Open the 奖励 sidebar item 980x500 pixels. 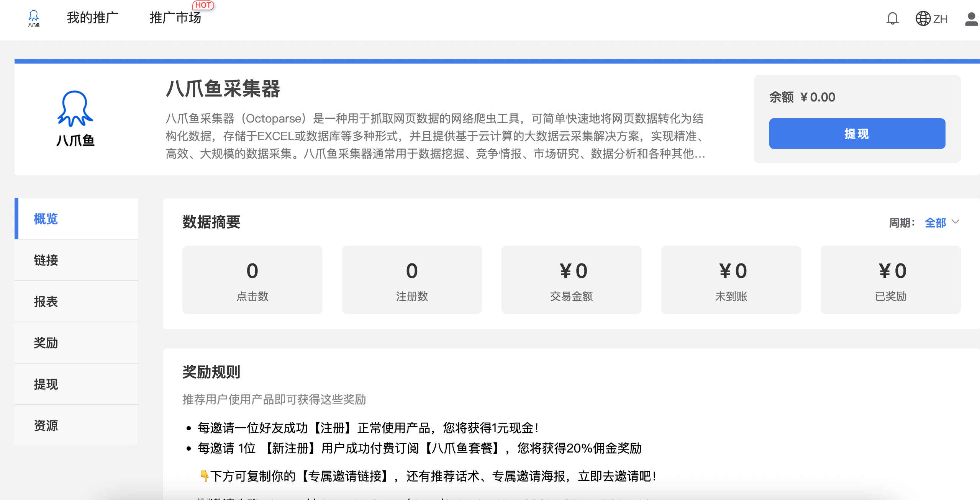point(77,343)
